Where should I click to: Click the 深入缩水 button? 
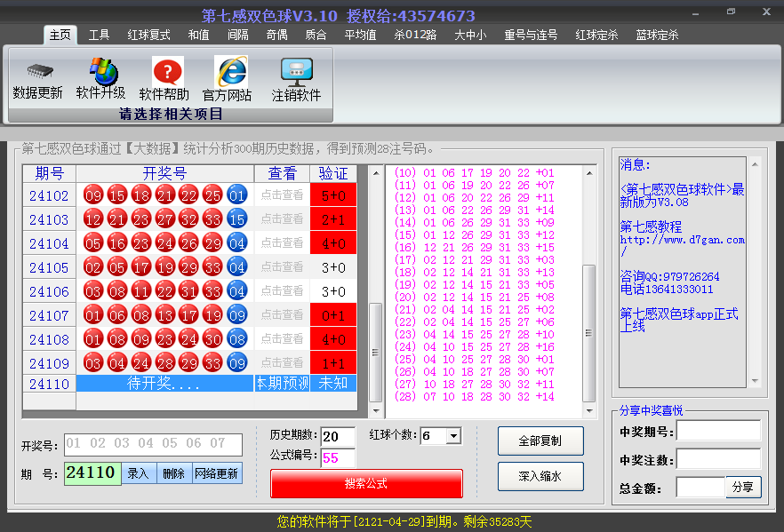(x=540, y=477)
